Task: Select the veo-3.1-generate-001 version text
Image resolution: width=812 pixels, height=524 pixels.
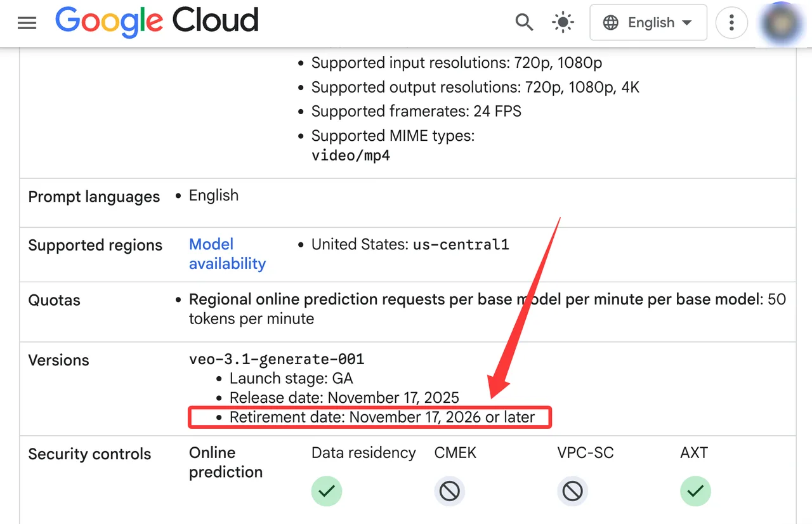Action: [277, 359]
